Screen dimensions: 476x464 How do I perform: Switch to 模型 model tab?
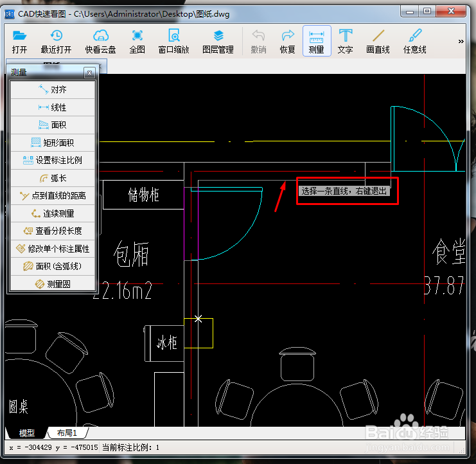[x=27, y=433]
